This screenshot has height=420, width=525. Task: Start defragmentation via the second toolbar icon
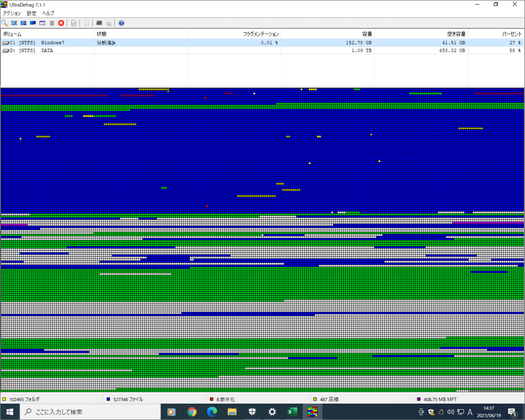click(14, 23)
